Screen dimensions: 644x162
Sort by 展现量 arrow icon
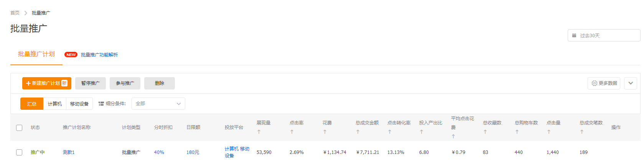pyautogui.click(x=259, y=132)
